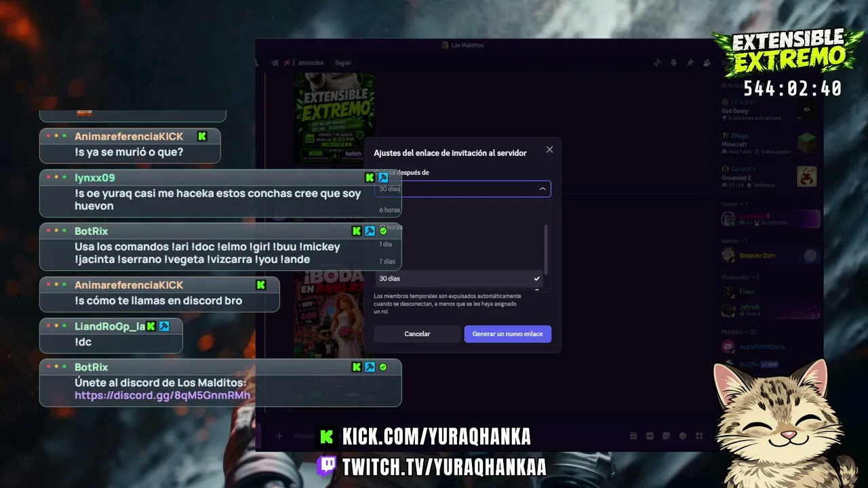868x488 pixels.
Task: Open the gift icon in message bar
Action: [633, 436]
